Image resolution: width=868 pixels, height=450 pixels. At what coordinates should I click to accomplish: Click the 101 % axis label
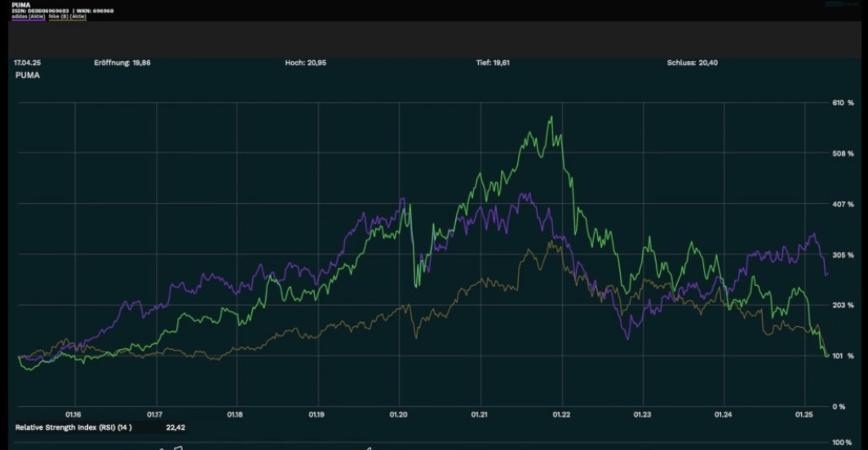click(843, 356)
